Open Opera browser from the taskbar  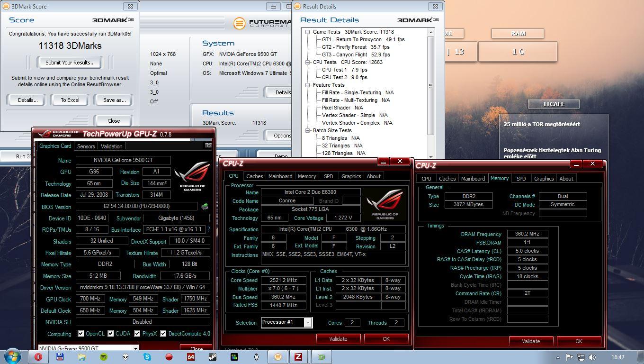(x=38, y=357)
